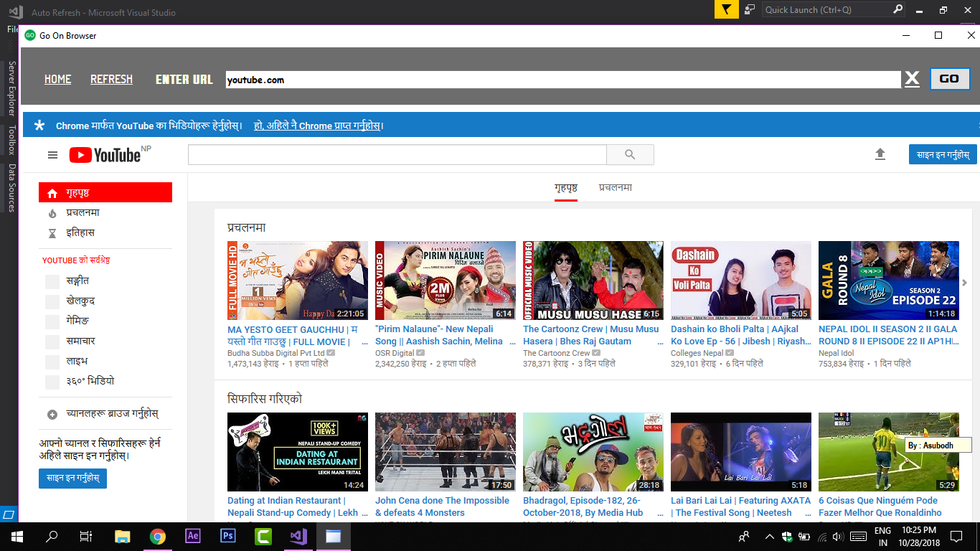Open Pirim Nalaune video thumbnail
The width and height of the screenshot is (980, 551).
coord(446,281)
